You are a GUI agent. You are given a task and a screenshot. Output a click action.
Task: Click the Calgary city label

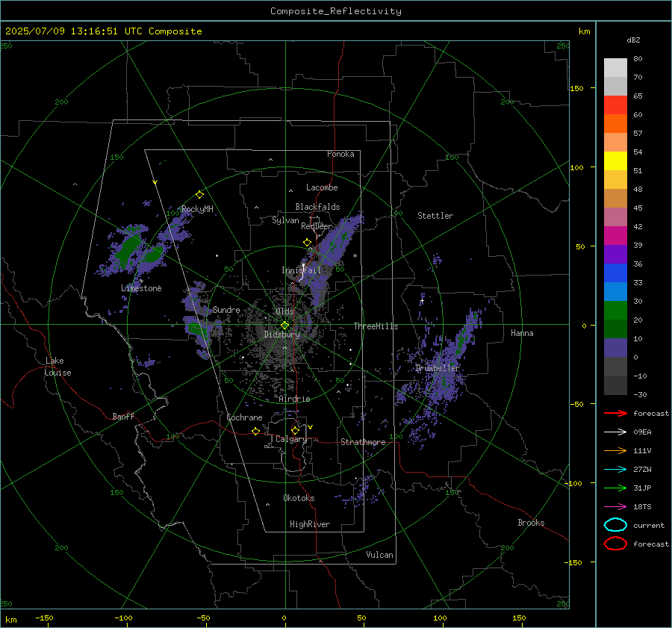pos(291,439)
